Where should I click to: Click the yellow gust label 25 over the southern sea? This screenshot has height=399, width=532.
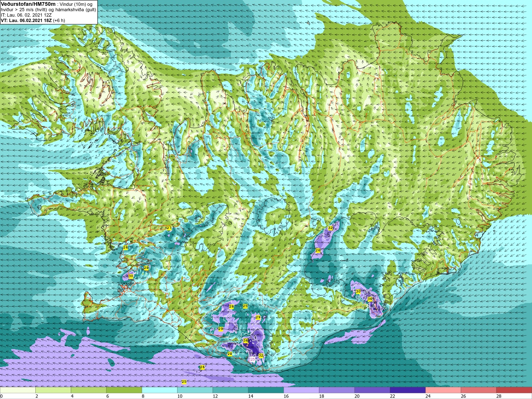[x=184, y=382]
